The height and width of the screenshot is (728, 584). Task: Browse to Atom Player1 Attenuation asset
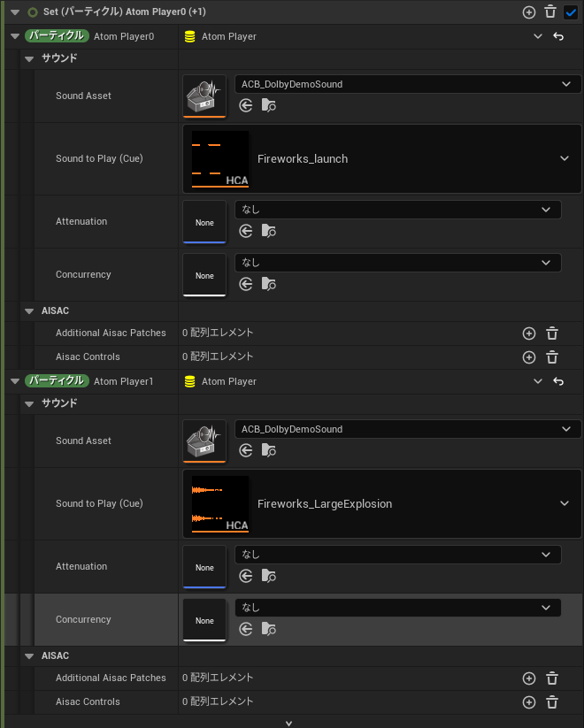pyautogui.click(x=268, y=576)
